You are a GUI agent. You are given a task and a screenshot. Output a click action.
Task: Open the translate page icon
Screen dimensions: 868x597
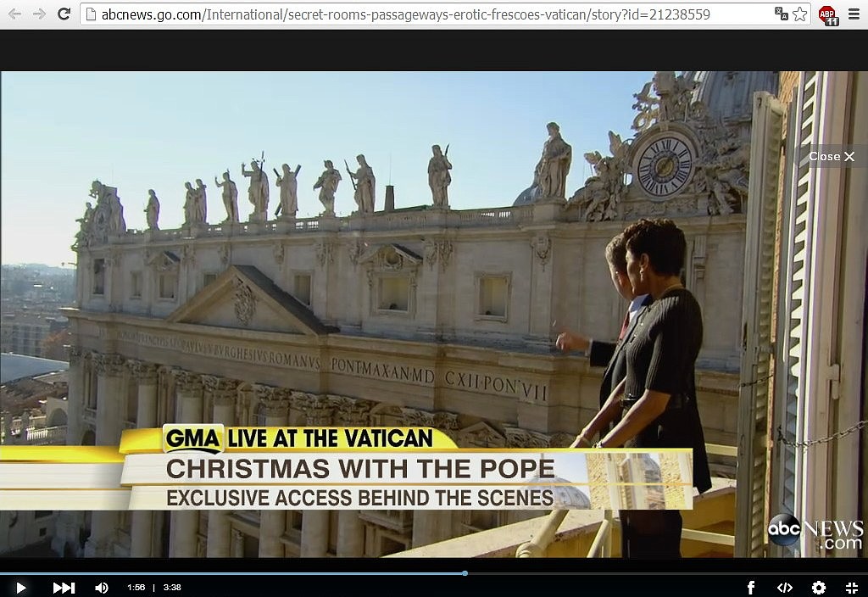pyautogui.click(x=782, y=14)
